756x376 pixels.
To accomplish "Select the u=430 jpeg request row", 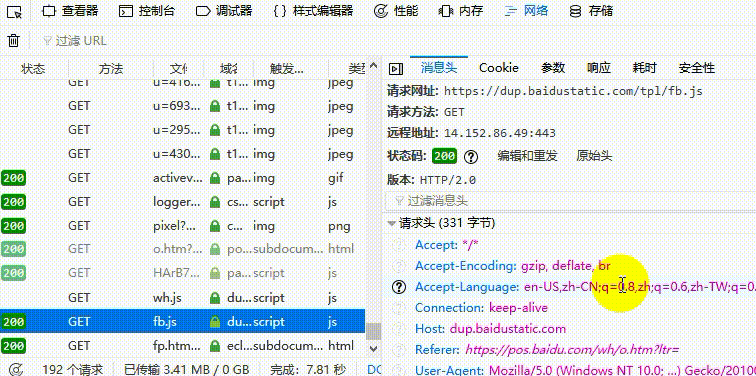I will coord(182,154).
